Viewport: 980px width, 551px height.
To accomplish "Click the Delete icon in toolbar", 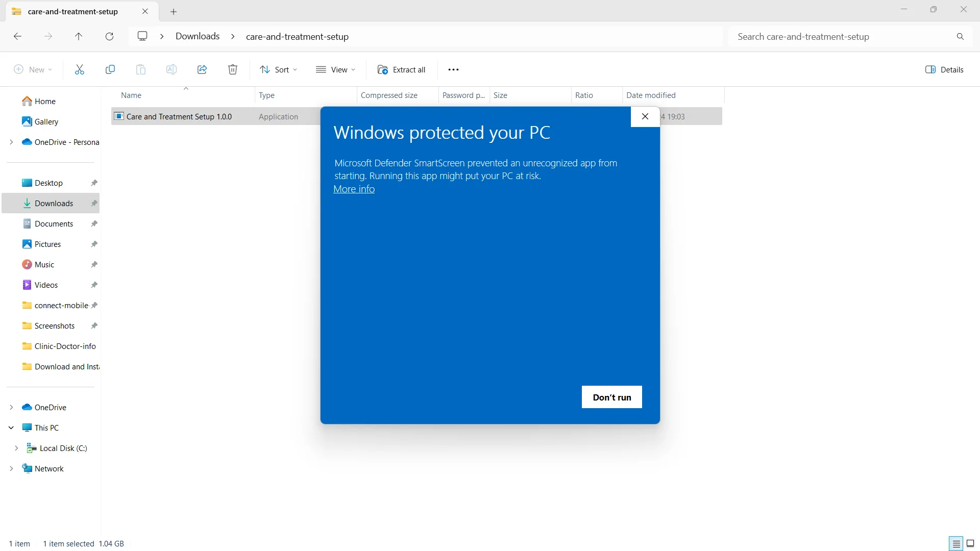I will (233, 69).
